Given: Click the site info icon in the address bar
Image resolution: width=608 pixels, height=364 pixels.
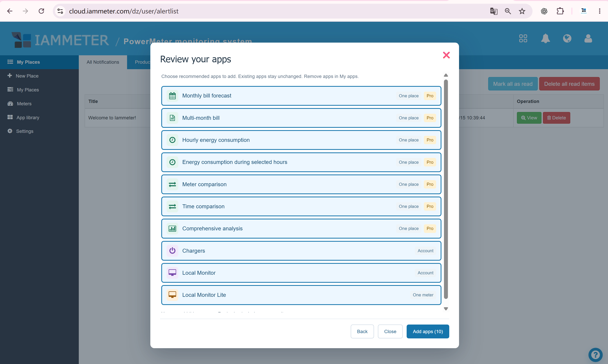Looking at the screenshot, I should [60, 11].
